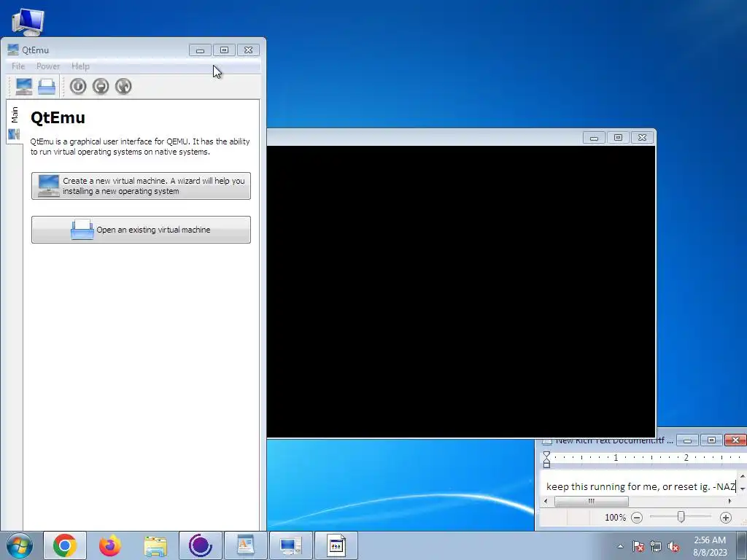Click the Action Center flag tray icon
The image size is (747, 560).
(x=638, y=546)
